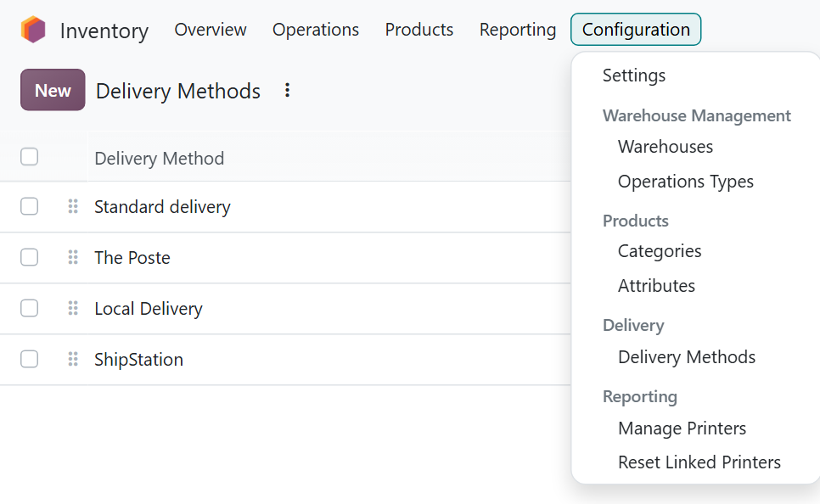Image resolution: width=820 pixels, height=504 pixels.
Task: Open the Operations menu
Action: point(316,30)
